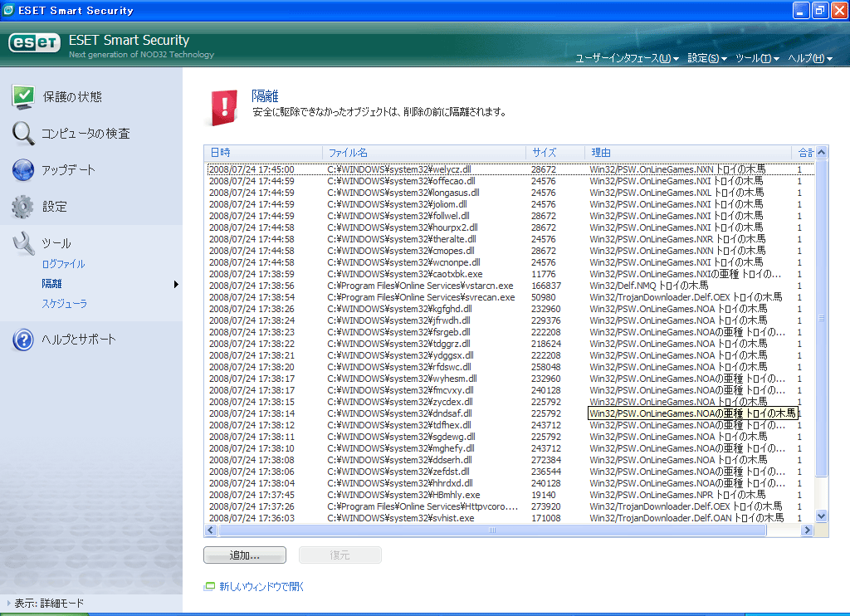Sort by the 日時 column header
This screenshot has width=850, height=616.
pos(263,153)
